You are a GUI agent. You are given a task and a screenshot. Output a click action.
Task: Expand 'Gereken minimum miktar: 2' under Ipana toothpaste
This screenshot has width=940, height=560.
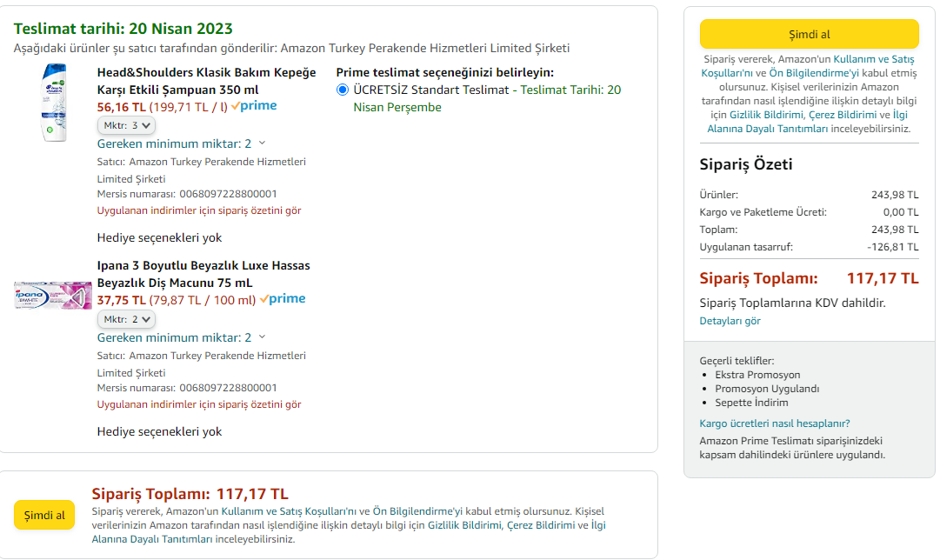tap(181, 337)
